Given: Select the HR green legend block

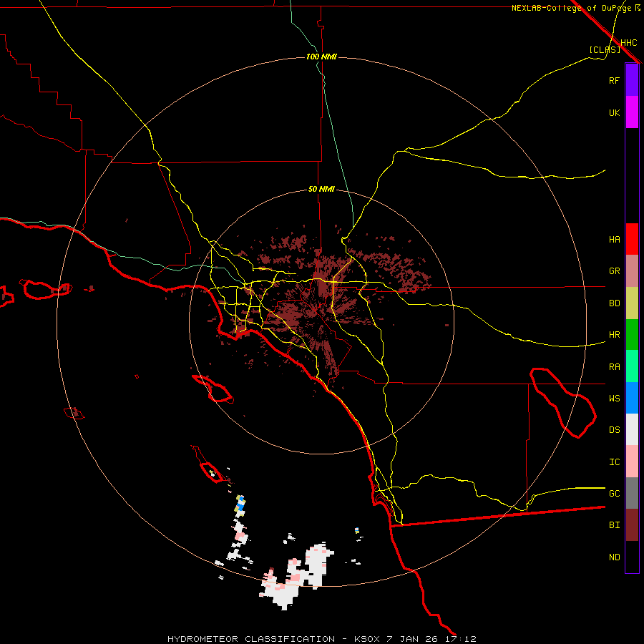Looking at the screenshot, I should [x=632, y=335].
